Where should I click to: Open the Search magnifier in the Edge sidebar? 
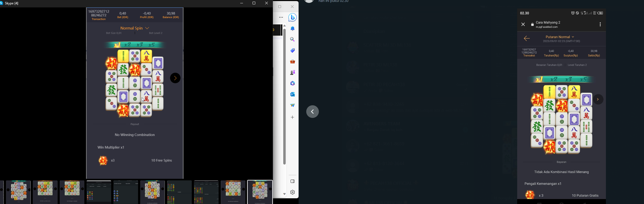tap(293, 39)
